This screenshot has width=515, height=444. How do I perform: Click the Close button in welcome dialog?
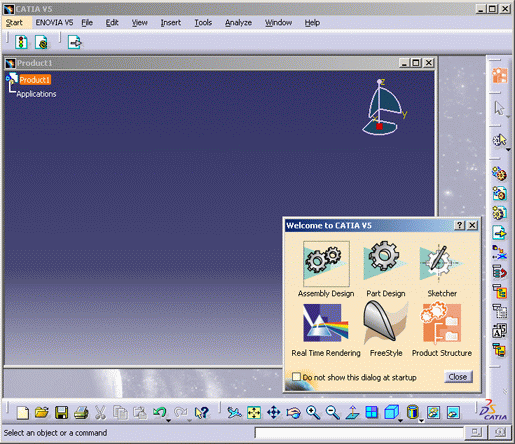pyautogui.click(x=458, y=377)
